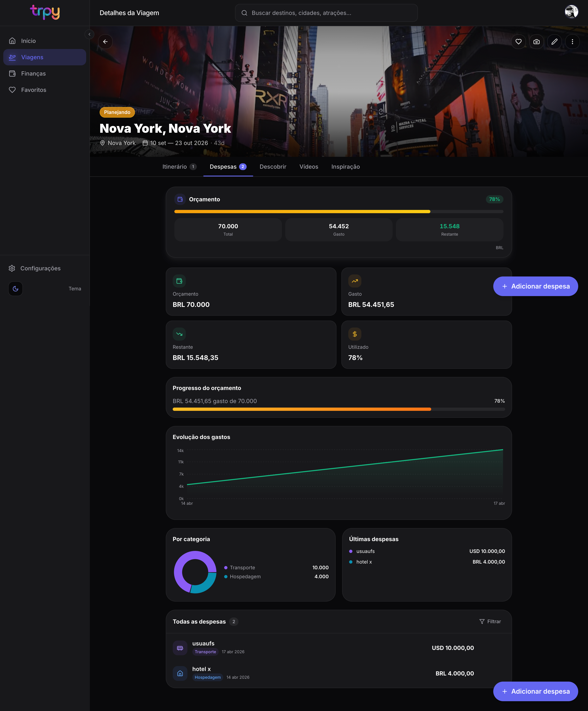Click the Orçamento wallet icon in header card
This screenshot has height=711, width=588.
tap(180, 199)
